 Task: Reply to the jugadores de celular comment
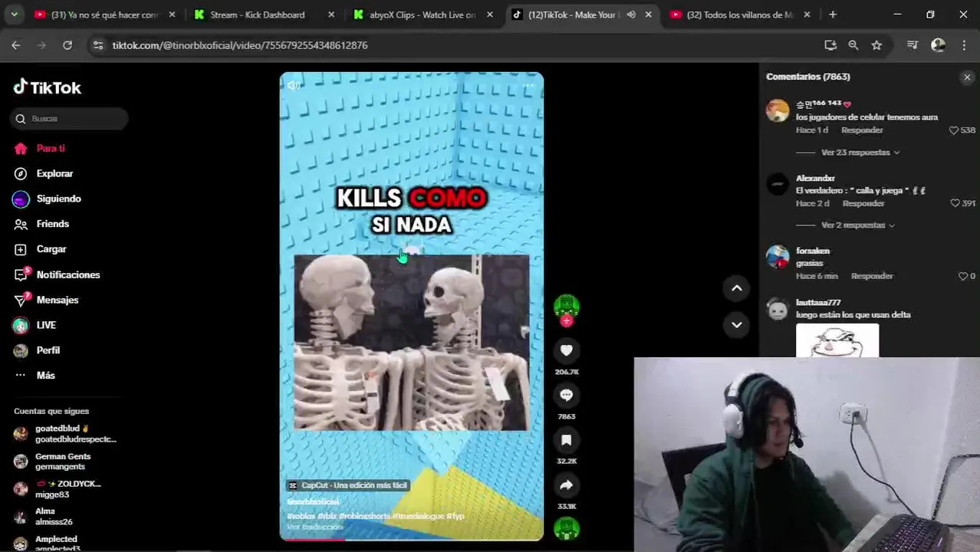[862, 130]
